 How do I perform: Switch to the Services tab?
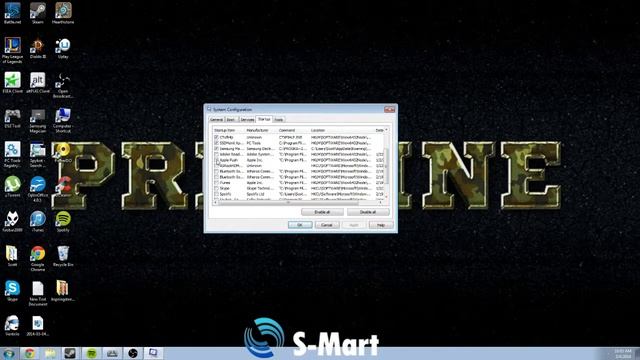(247, 120)
